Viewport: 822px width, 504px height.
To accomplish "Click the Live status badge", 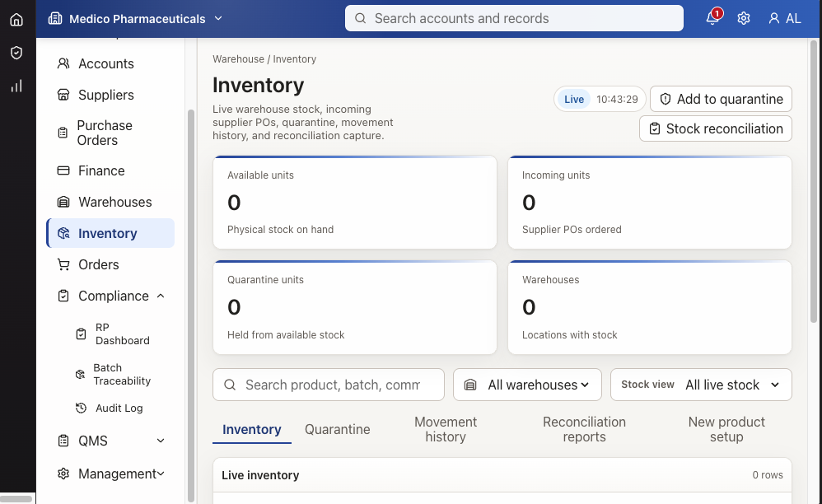I will coord(574,99).
